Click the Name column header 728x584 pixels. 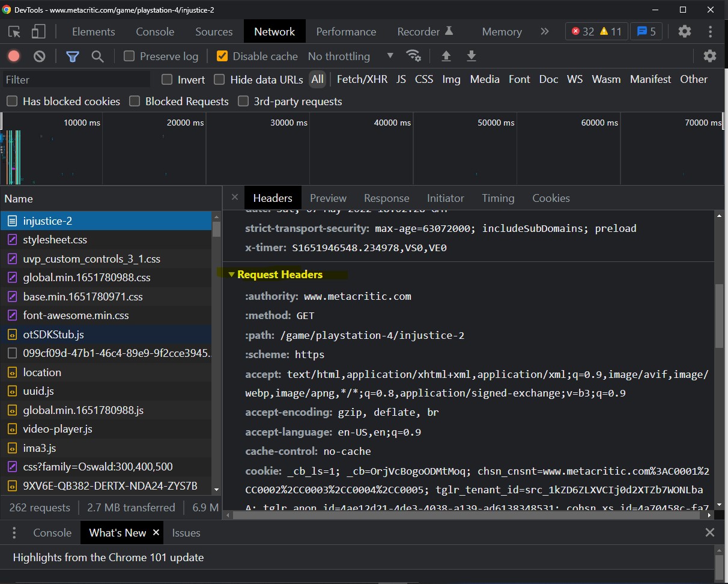pos(111,198)
